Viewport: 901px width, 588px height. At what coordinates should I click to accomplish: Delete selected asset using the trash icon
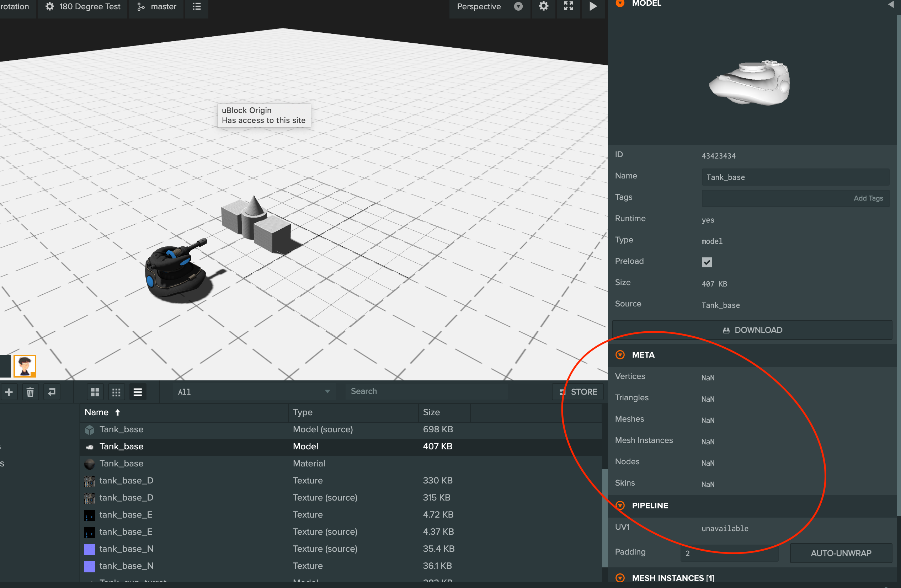pos(30,391)
